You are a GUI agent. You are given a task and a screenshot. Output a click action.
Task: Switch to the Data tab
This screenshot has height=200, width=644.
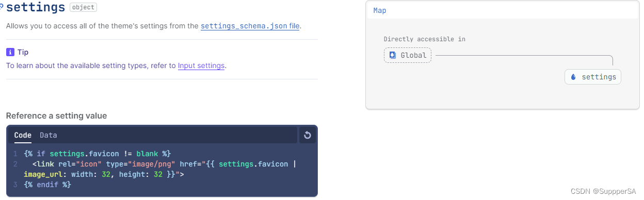coord(49,135)
